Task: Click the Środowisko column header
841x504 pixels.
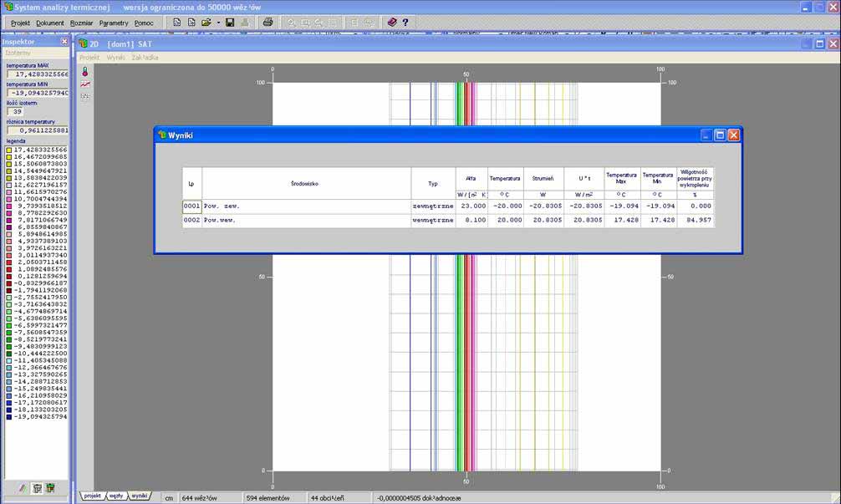Action: click(x=306, y=183)
